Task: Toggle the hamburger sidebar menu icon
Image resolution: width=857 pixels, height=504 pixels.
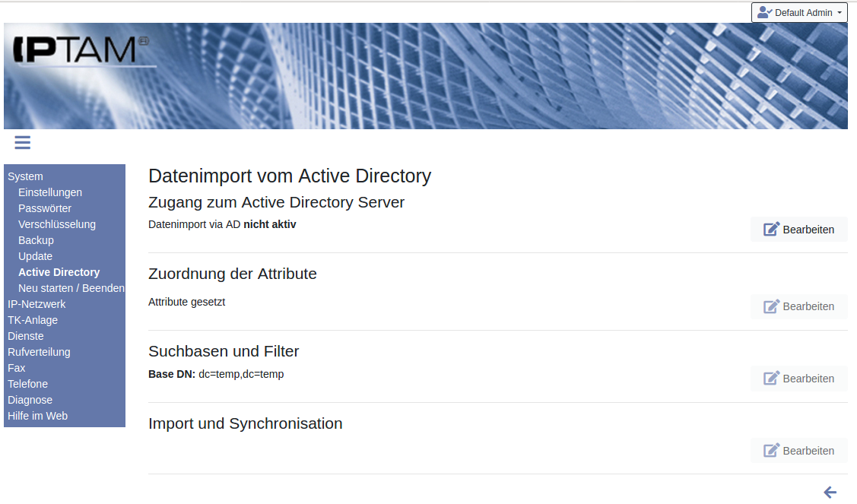Action: (x=22, y=142)
